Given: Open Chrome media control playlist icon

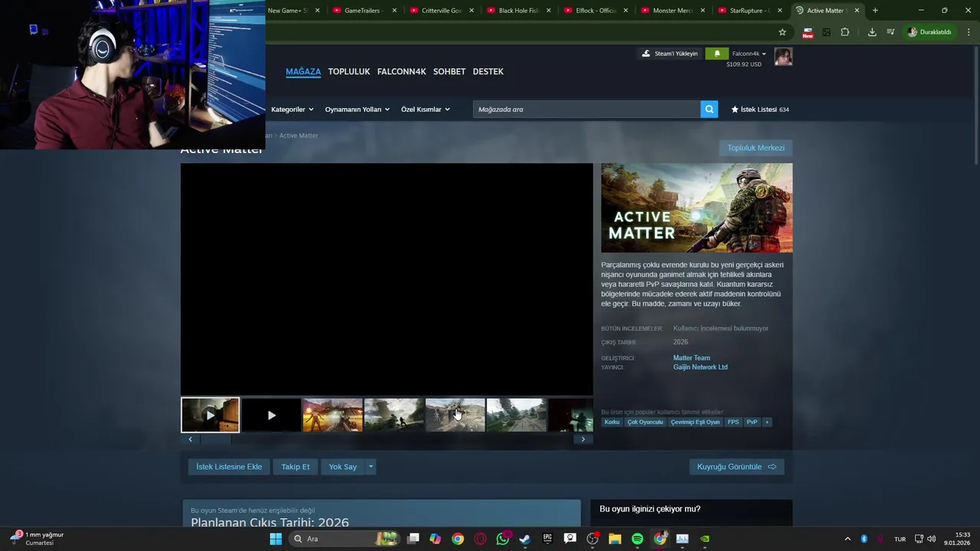Looking at the screenshot, I should pyautogui.click(x=890, y=32).
